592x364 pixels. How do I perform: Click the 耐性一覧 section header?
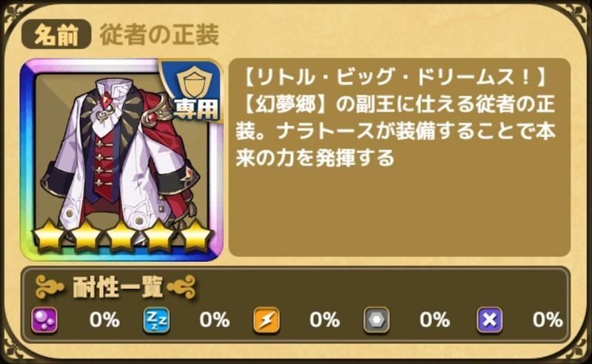click(x=116, y=288)
